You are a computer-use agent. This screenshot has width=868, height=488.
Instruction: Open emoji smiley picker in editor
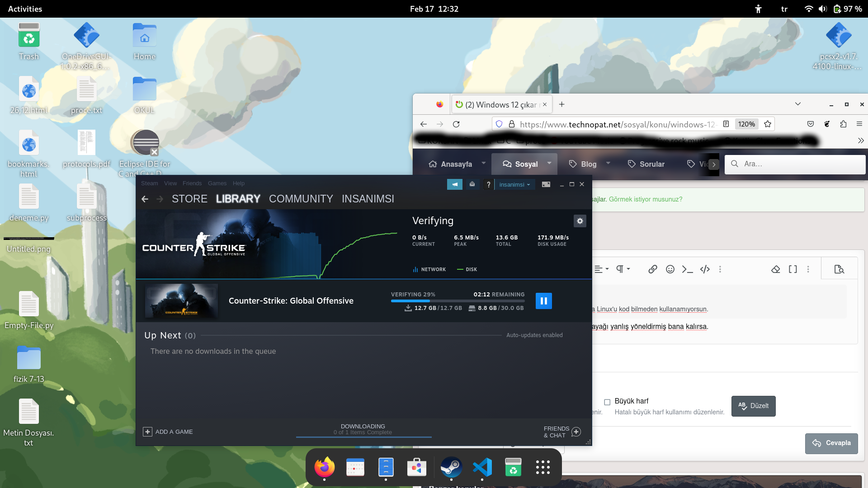(x=670, y=269)
